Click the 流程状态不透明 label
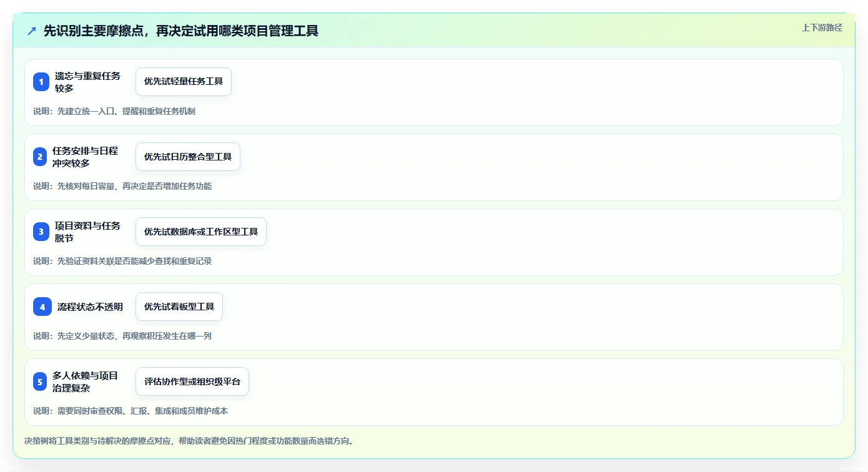 tap(90, 307)
